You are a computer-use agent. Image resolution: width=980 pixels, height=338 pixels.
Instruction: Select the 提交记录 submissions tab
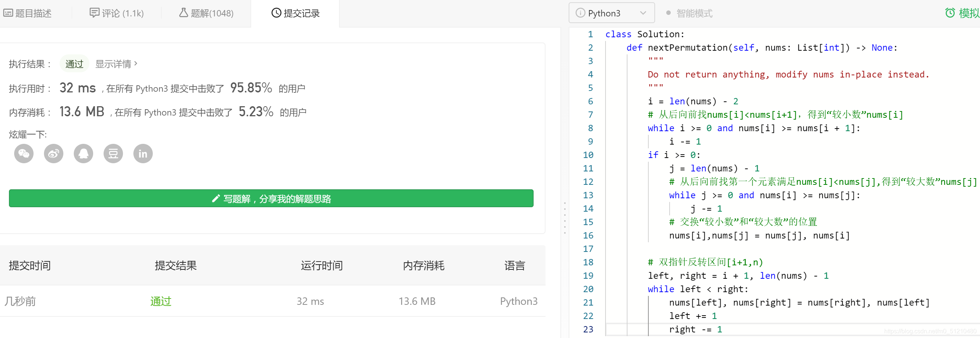(x=295, y=13)
